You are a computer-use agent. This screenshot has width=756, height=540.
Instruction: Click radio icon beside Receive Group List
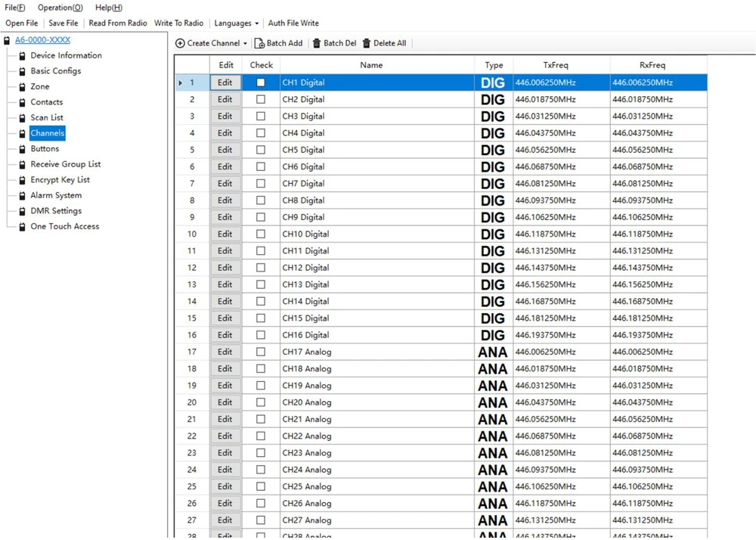pyautogui.click(x=22, y=164)
